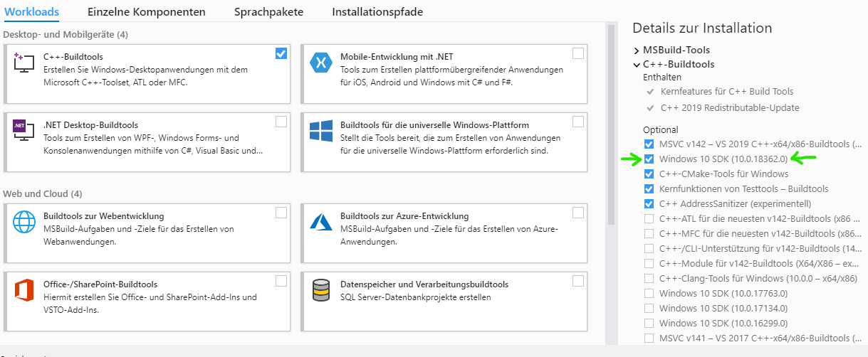The width and height of the screenshot is (868, 357).
Task: Enable C++-Clang-Tools für Windows checkbox
Action: 649,278
